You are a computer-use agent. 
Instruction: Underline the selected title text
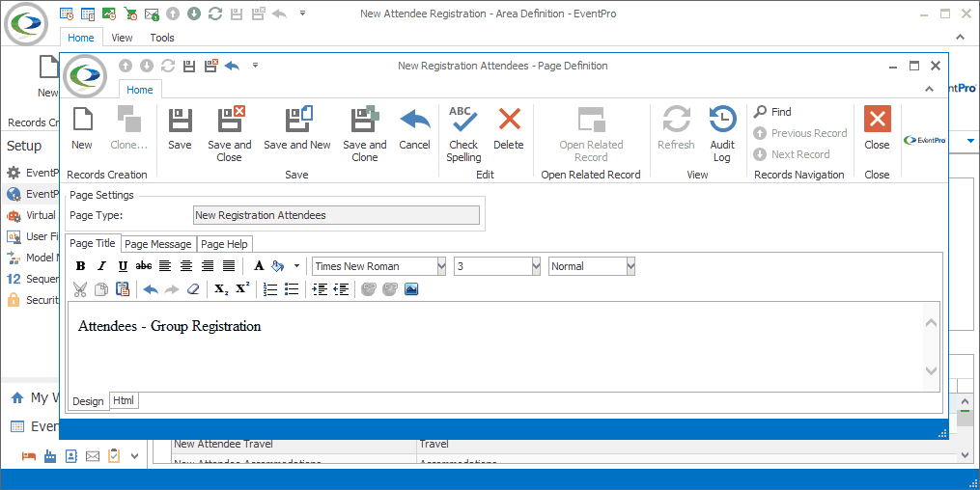pyautogui.click(x=123, y=266)
